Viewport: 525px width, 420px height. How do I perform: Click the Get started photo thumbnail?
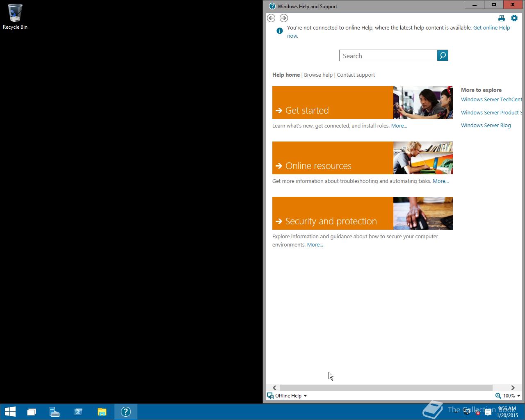[x=423, y=103]
